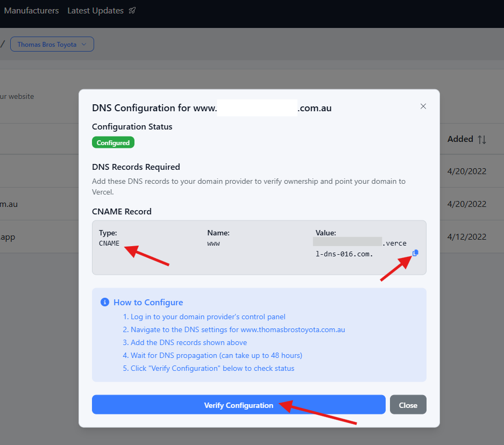The width and height of the screenshot is (504, 445).
Task: Click the gray Close button
Action: point(408,405)
